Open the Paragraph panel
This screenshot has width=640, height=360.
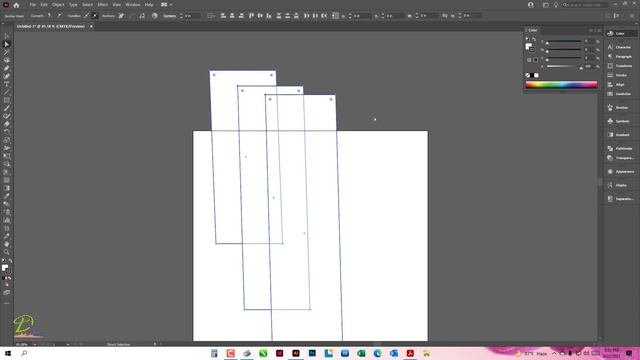(x=620, y=56)
